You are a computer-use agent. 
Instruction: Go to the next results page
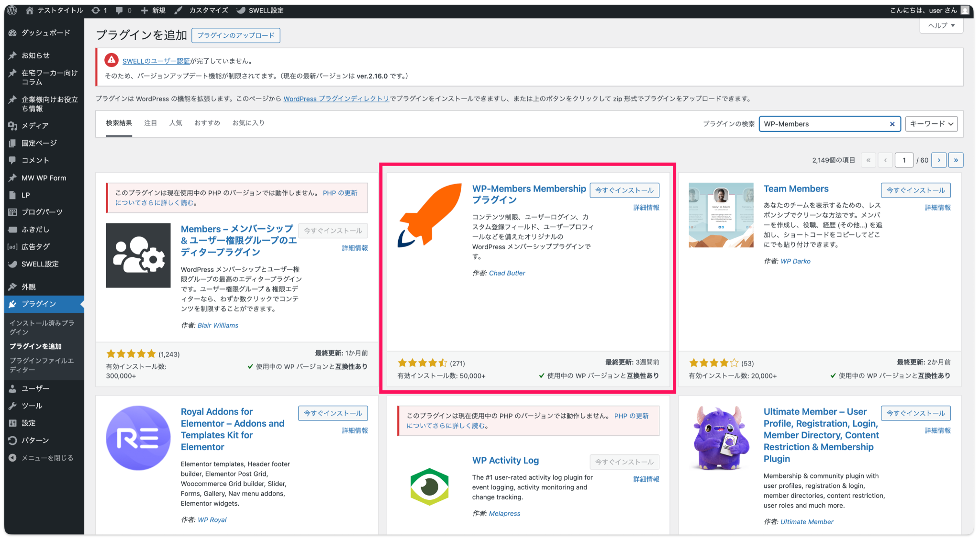[939, 160]
